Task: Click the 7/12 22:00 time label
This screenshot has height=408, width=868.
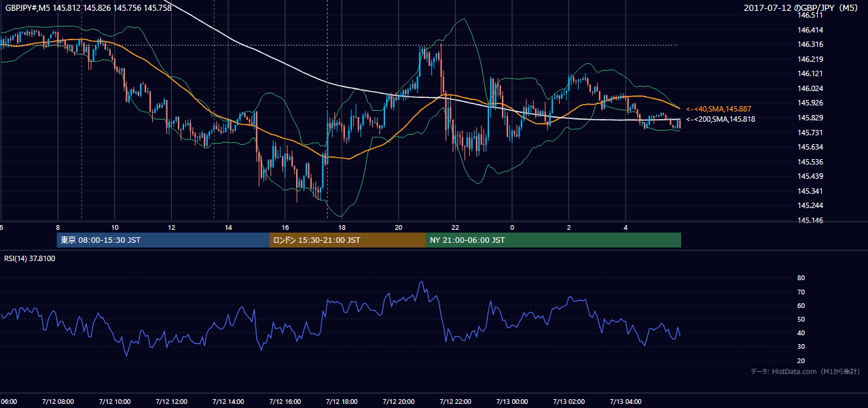Action: pos(455,402)
